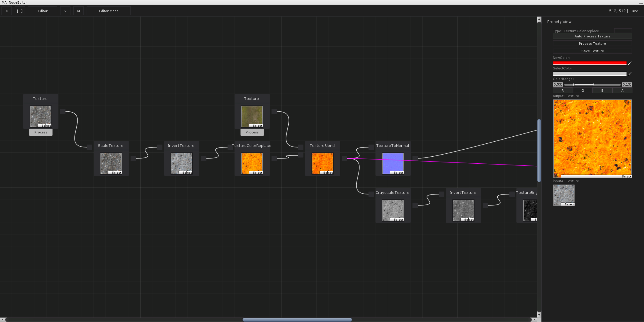
Task: Click the horizontal scrollbar thumb
Action: click(297, 319)
